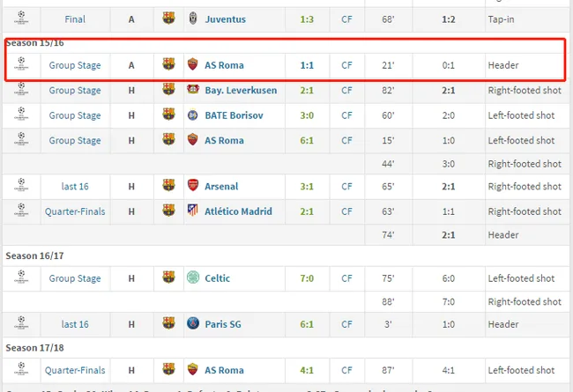Open the Celtic team link
The width and height of the screenshot is (573, 392).
pyautogui.click(x=218, y=278)
